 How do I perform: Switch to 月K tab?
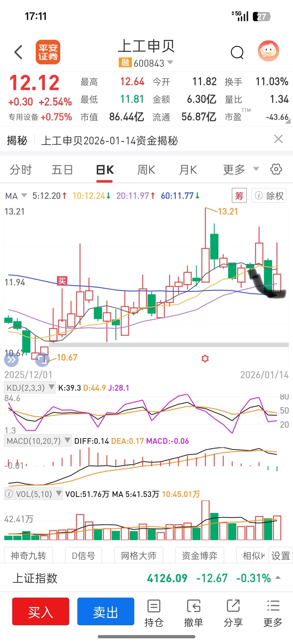(188, 170)
